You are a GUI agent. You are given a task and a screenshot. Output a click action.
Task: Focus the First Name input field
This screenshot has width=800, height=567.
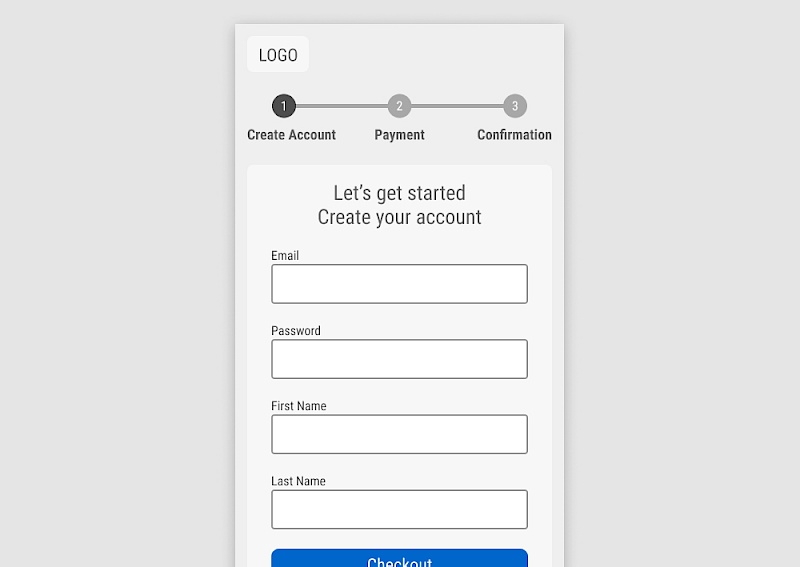click(x=399, y=434)
